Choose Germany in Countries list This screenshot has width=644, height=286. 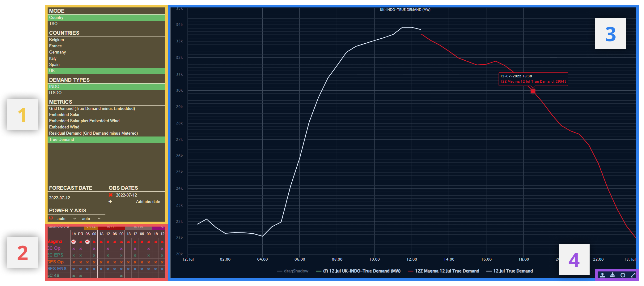click(x=106, y=52)
